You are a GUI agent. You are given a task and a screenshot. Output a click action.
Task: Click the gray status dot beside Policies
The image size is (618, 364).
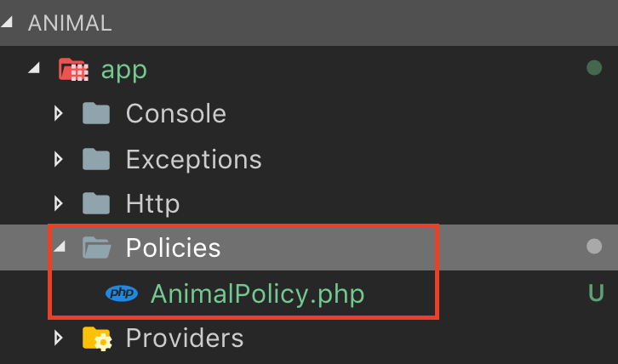[594, 247]
